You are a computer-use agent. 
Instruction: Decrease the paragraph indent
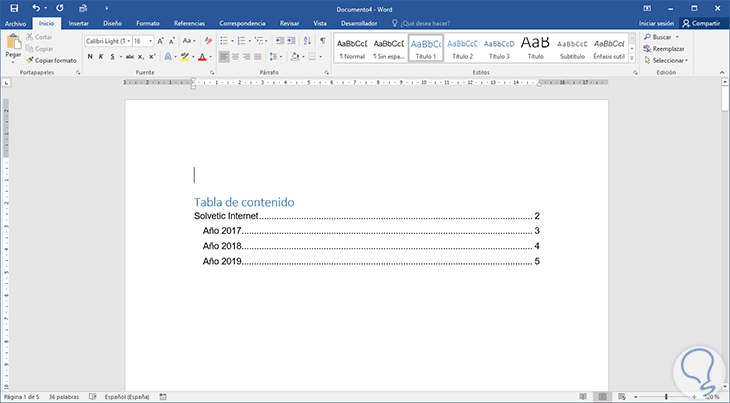pyautogui.click(x=279, y=41)
